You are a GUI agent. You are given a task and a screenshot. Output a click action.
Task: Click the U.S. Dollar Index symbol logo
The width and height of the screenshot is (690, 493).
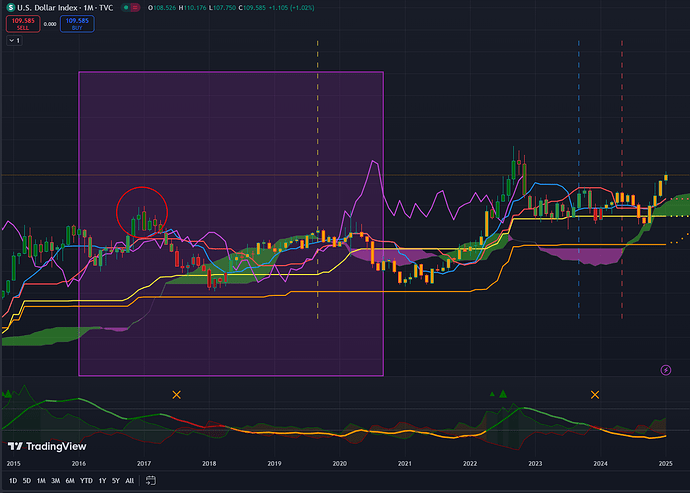pos(11,7)
